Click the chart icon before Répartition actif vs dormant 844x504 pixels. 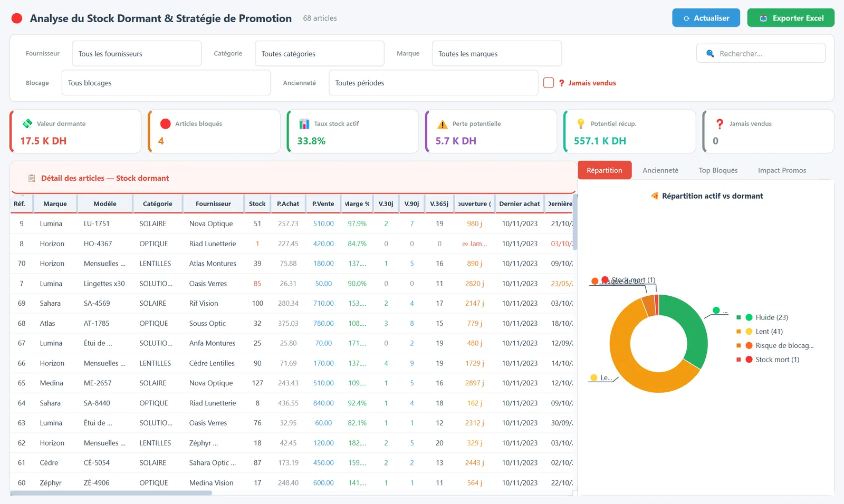pos(655,196)
